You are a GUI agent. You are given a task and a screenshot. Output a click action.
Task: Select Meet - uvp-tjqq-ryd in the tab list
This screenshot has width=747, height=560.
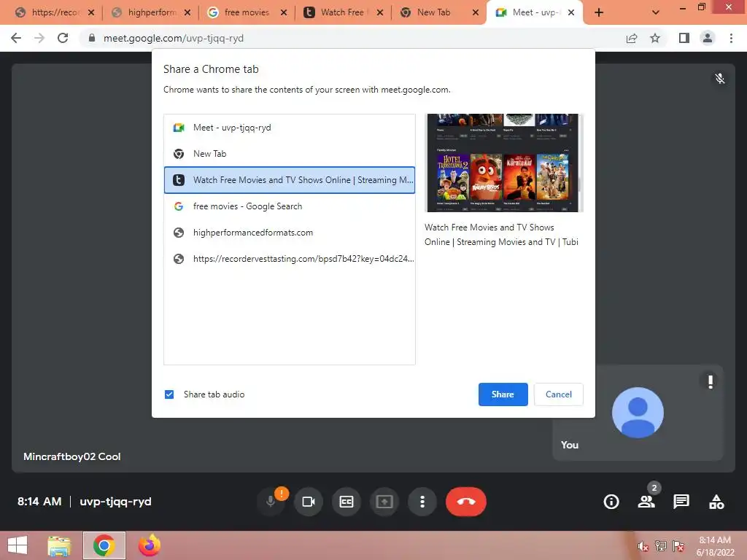[289, 128]
